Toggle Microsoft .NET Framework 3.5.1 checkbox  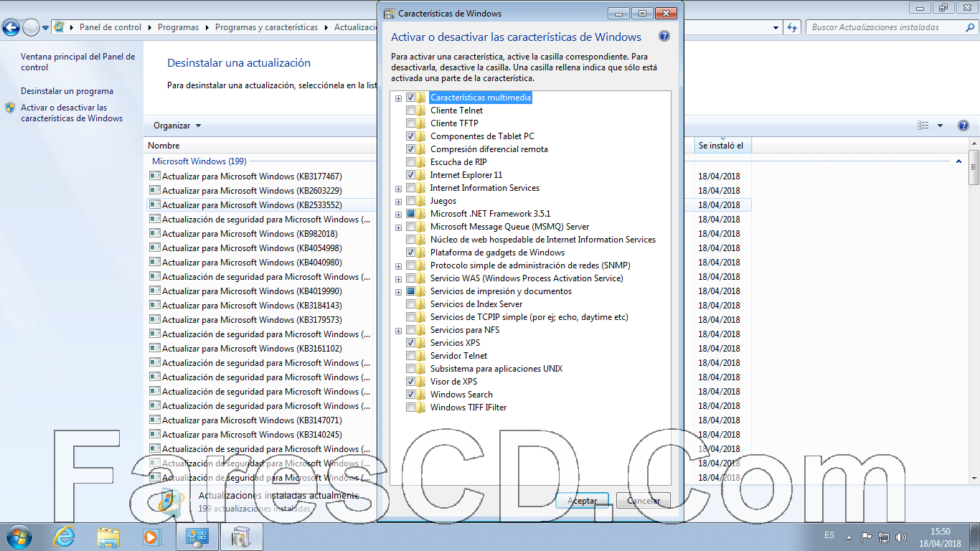(410, 214)
